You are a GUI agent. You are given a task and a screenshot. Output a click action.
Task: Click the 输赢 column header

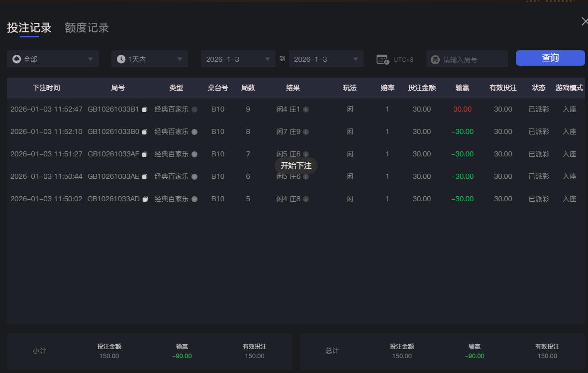[462, 88]
